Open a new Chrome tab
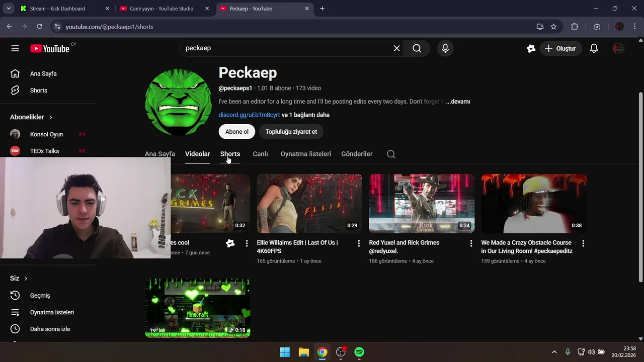 point(322,9)
